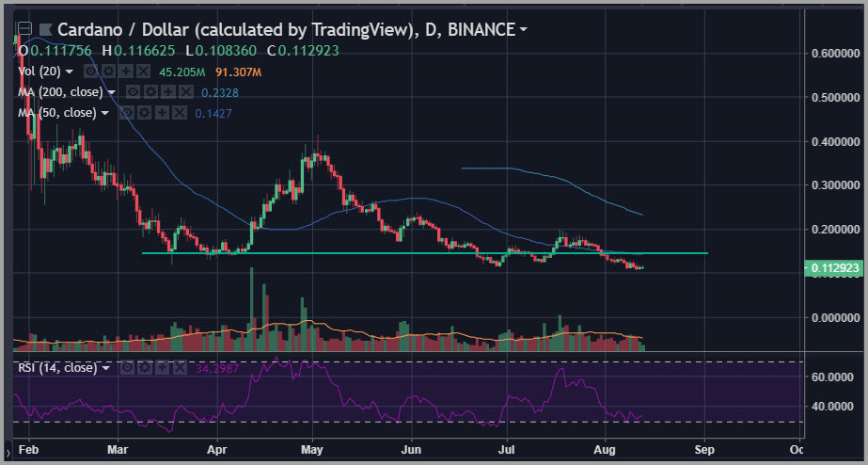Click the 0.400000 price scale label
The width and height of the screenshot is (868, 465).
835,142
